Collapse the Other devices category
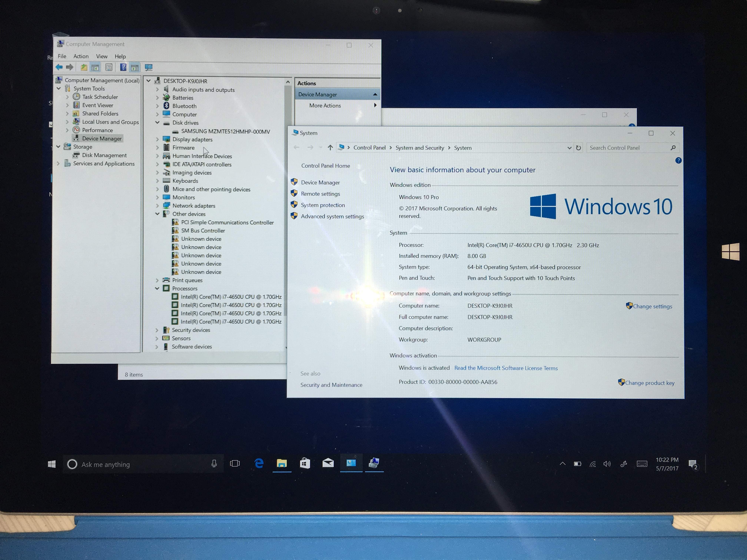This screenshot has height=560, width=747. click(x=157, y=214)
